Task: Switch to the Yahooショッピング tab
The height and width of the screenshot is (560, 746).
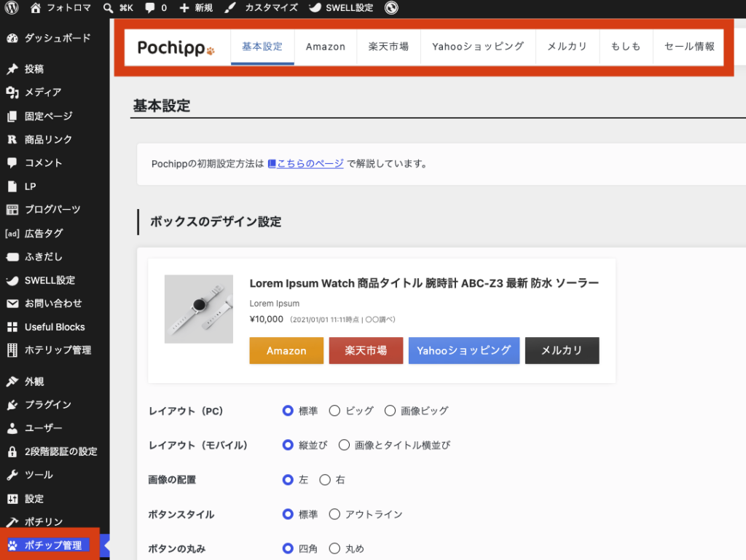Action: pyautogui.click(x=478, y=47)
